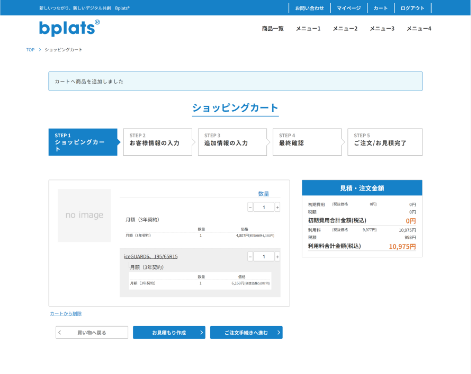The image size is (471, 374).
Task: Open メニュー4 in the navigation
Action: [x=419, y=29]
